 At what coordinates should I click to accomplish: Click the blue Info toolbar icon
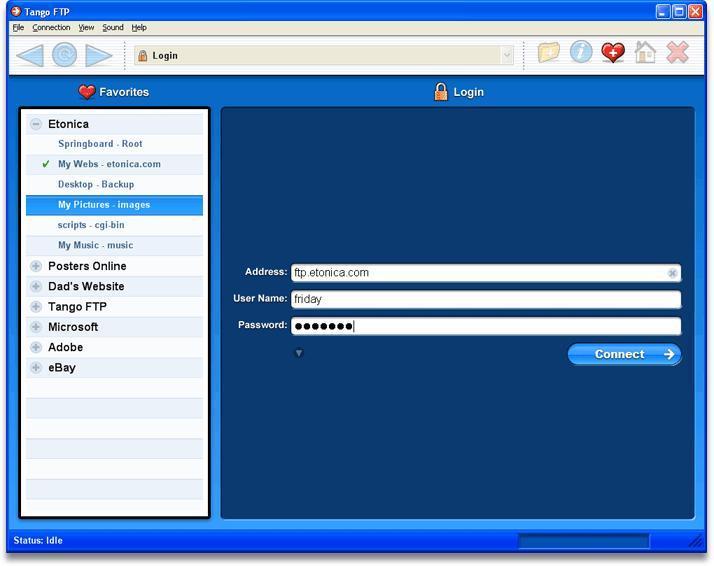click(x=581, y=52)
